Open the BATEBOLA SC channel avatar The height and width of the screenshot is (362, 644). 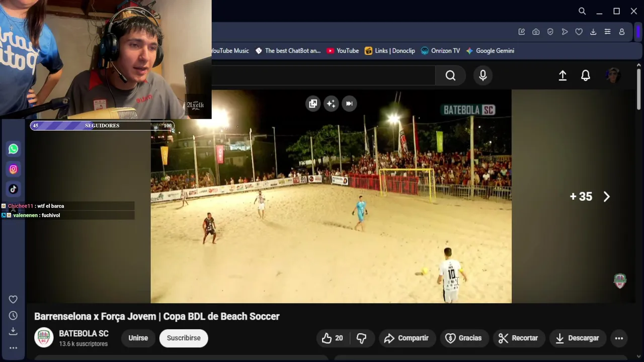click(44, 338)
